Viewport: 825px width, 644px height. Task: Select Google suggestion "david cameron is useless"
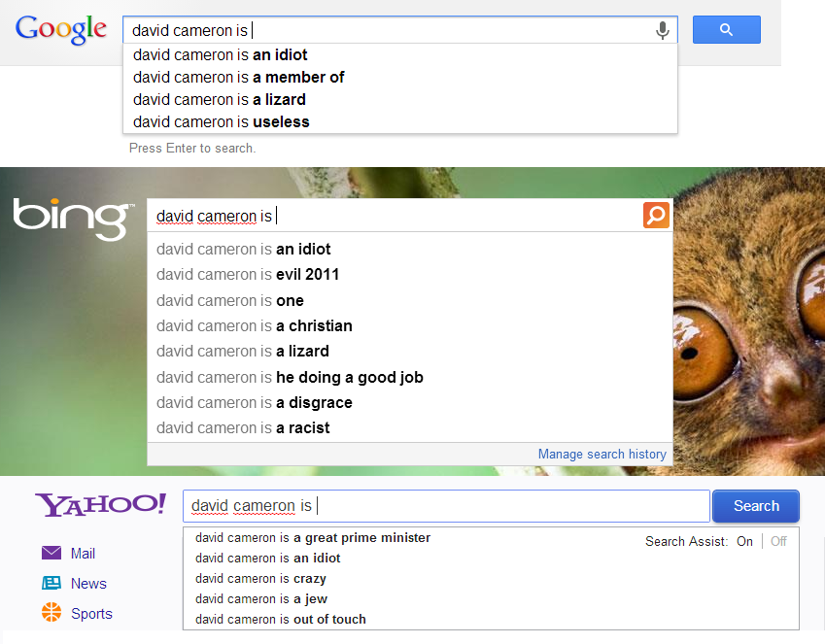(222, 121)
